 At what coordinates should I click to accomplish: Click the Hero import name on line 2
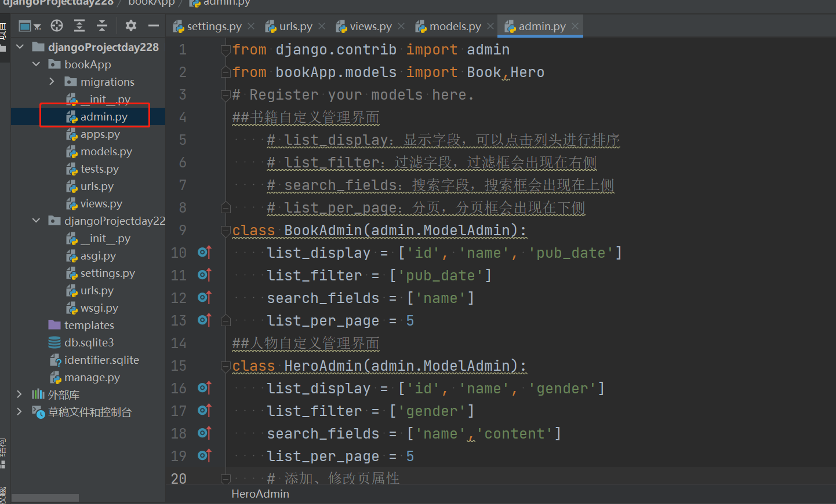point(528,72)
